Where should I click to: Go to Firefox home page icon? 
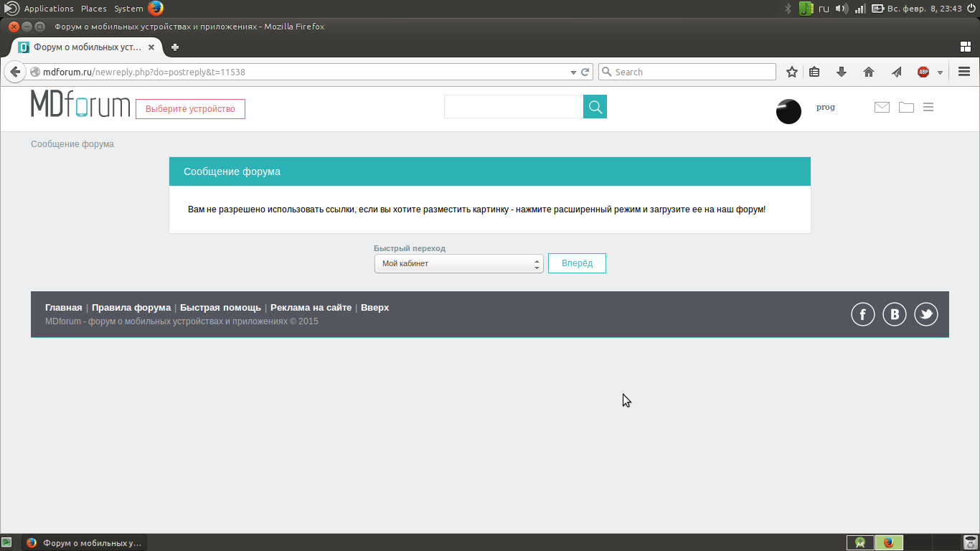coord(869,72)
